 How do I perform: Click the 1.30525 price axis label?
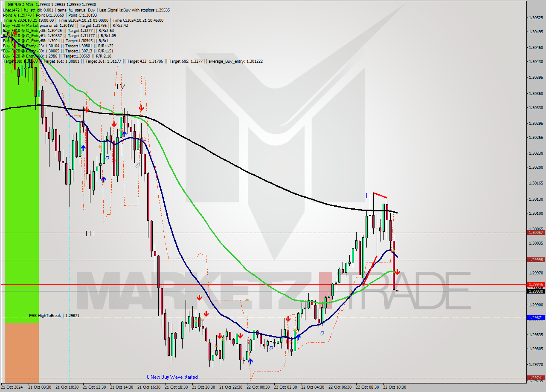click(536, 18)
